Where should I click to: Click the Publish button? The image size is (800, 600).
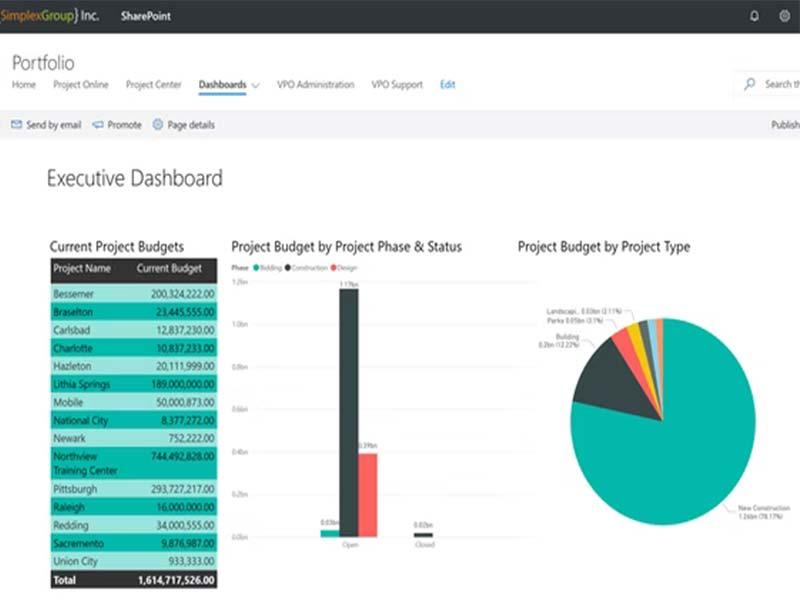point(785,125)
